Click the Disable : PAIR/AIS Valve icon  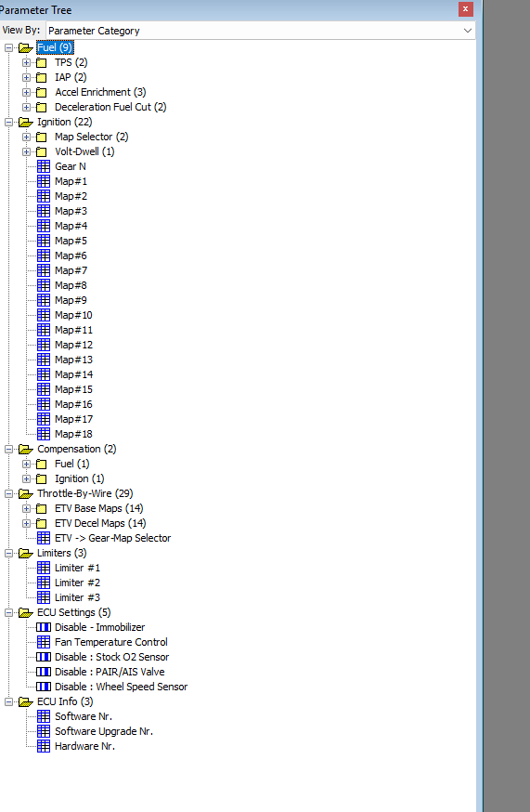44,672
